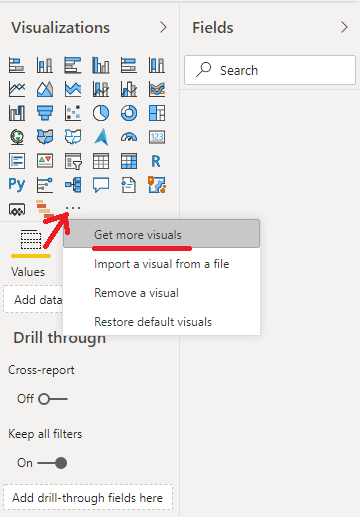Select Restore default visuals option
Viewport: 360px width, 517px height.
point(161,322)
